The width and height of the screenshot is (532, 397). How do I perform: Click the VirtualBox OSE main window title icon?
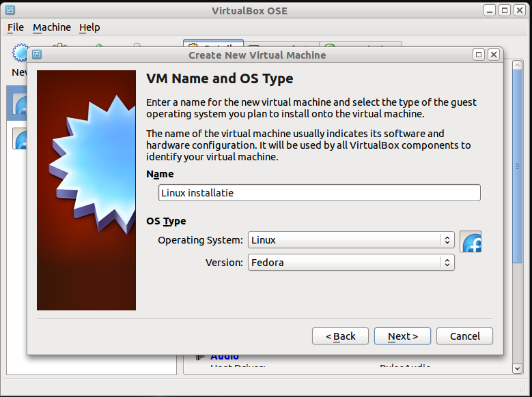[10, 10]
